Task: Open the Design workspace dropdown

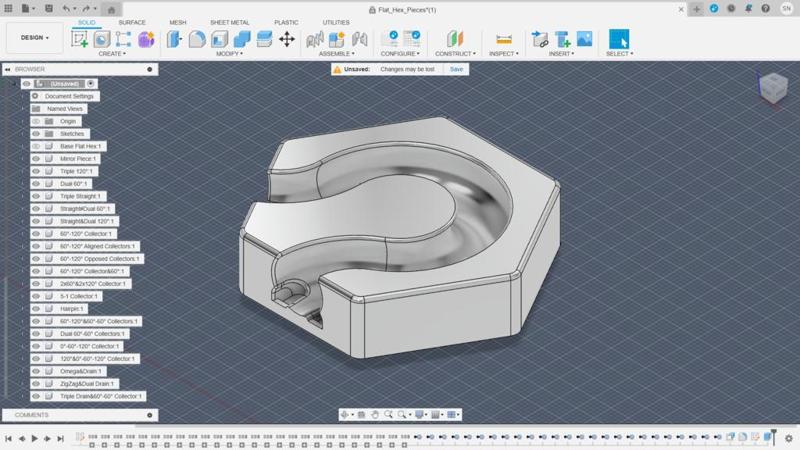Action: [35, 37]
